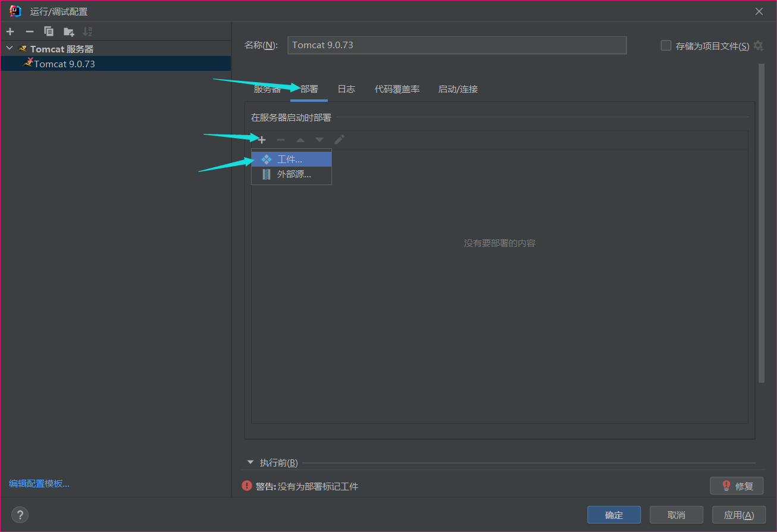The image size is (777, 532).
Task: Open the help question mark button
Action: 20,515
